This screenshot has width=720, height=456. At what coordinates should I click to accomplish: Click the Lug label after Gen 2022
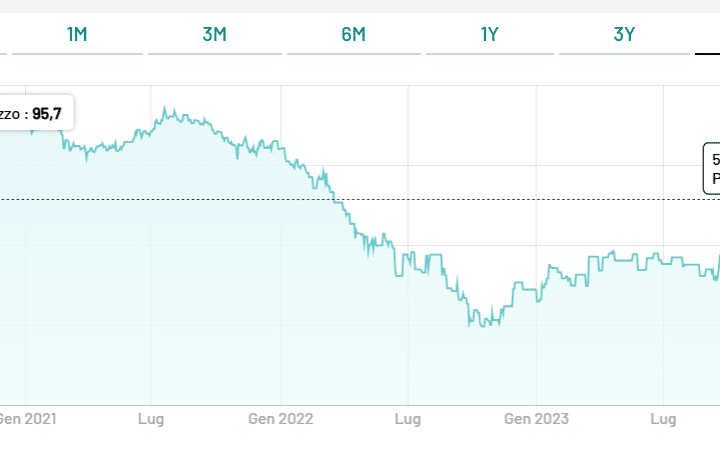pyautogui.click(x=407, y=418)
